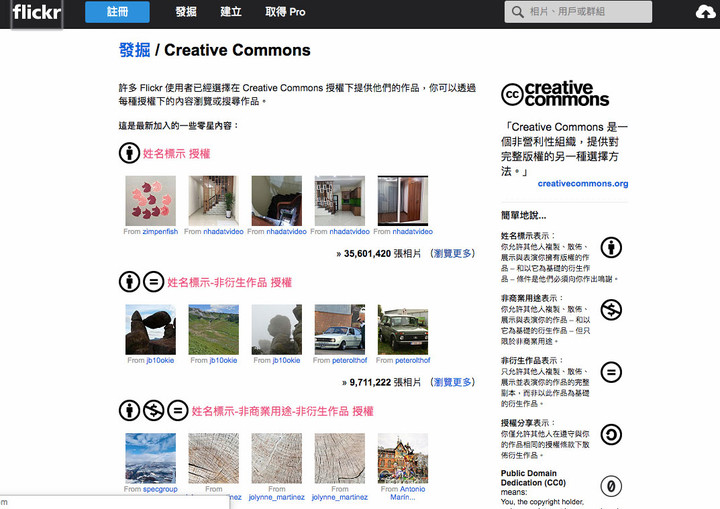This screenshot has height=509, width=720.
Task: Click attribution person icon beside 姓名標示-非衍生作品 heading
Action: 129,282
